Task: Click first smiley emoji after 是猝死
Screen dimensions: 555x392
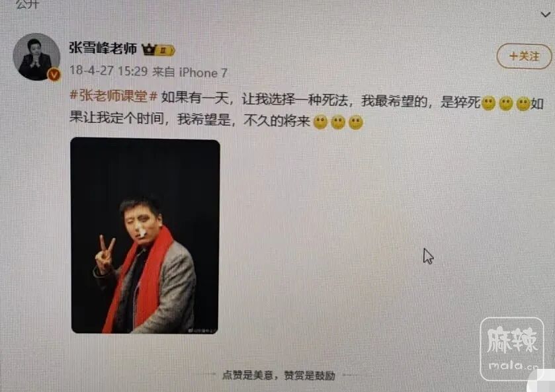Action: [488, 103]
